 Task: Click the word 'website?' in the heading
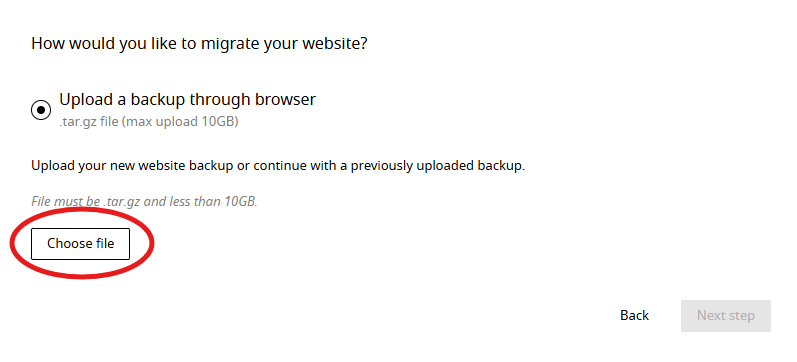pyautogui.click(x=335, y=43)
